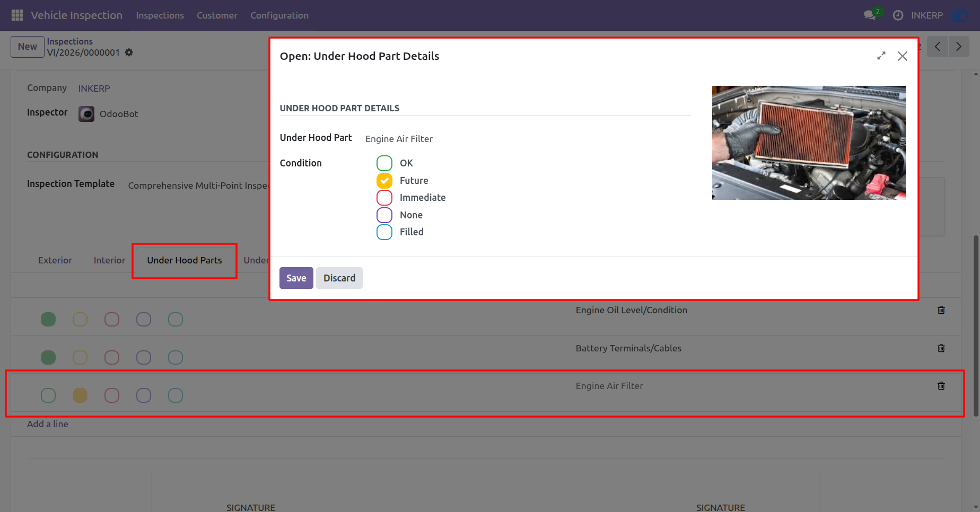
Task: Switch to the Interior tab
Action: coord(109,260)
